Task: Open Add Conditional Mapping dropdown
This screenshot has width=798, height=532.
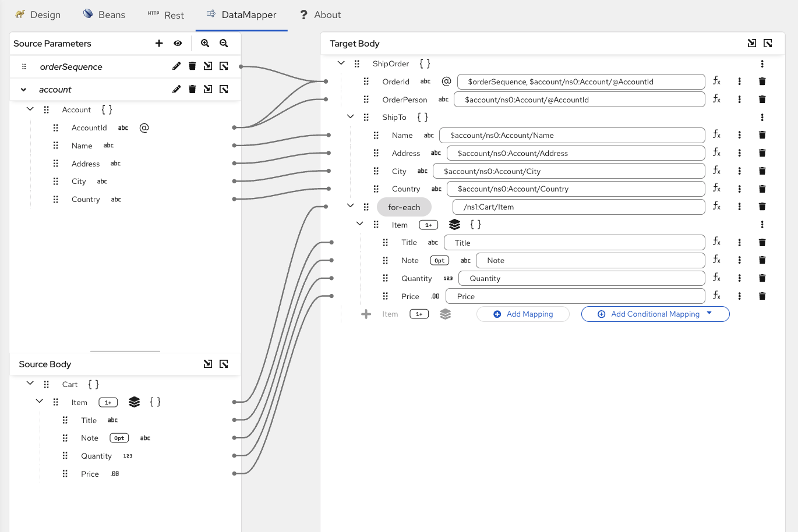Action: point(655,314)
